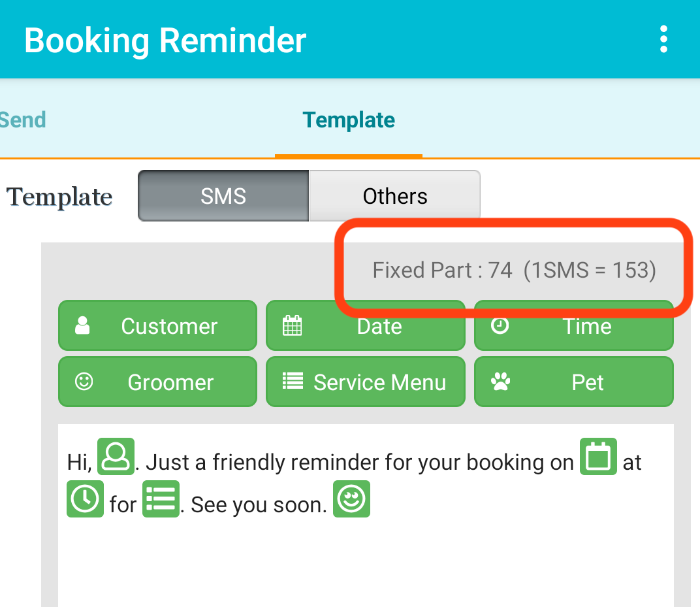
Task: Insert the Customer field
Action: [157, 325]
